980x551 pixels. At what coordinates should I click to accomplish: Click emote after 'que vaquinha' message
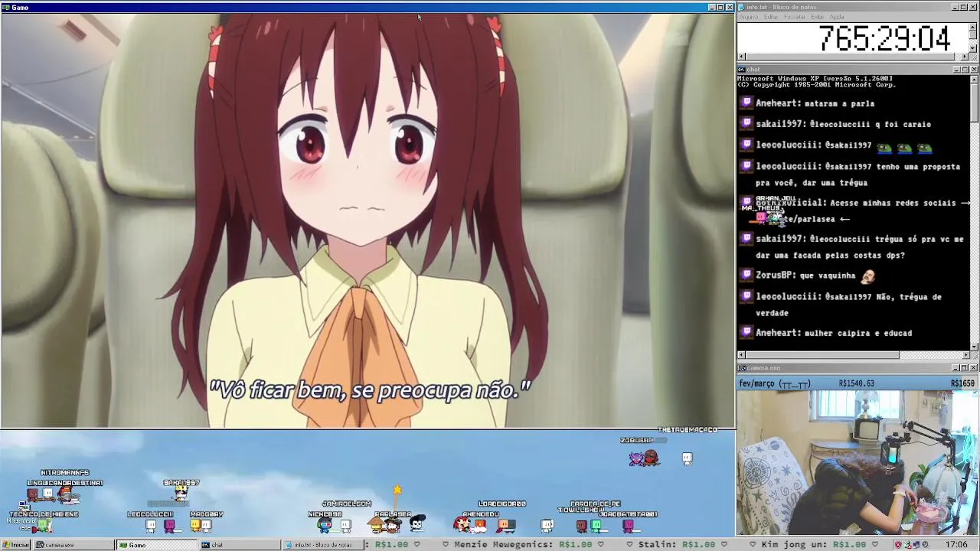[x=867, y=275]
